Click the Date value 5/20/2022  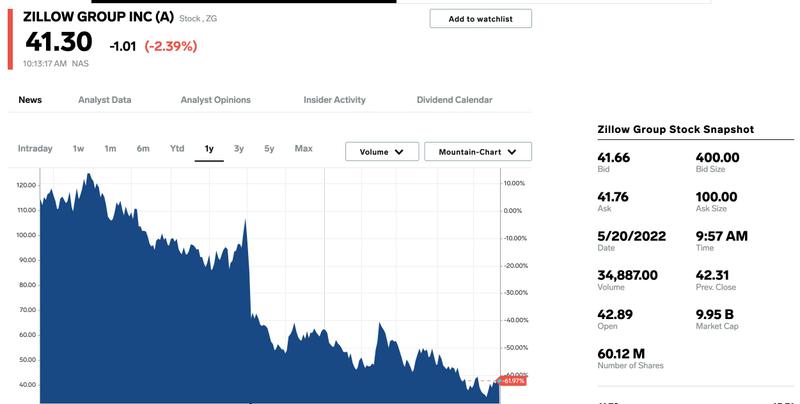coord(632,236)
